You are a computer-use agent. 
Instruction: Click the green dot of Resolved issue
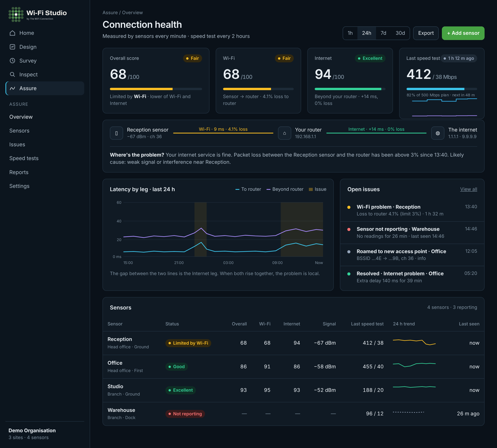pos(349,274)
